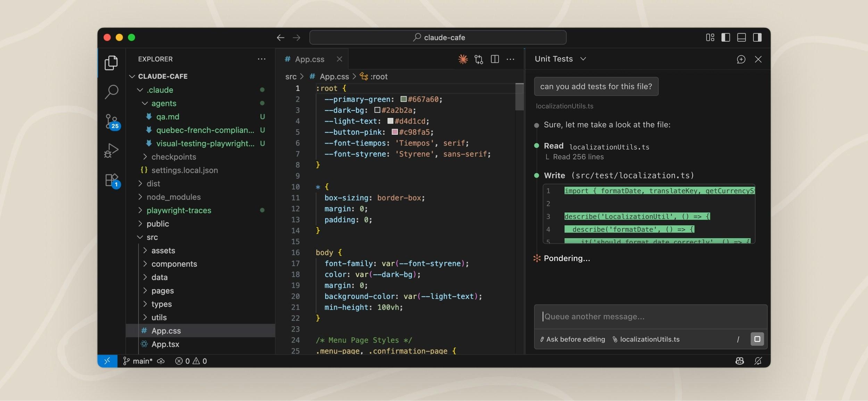
Task: Toggle the Secondary Side Bar visibility
Action: click(x=758, y=37)
